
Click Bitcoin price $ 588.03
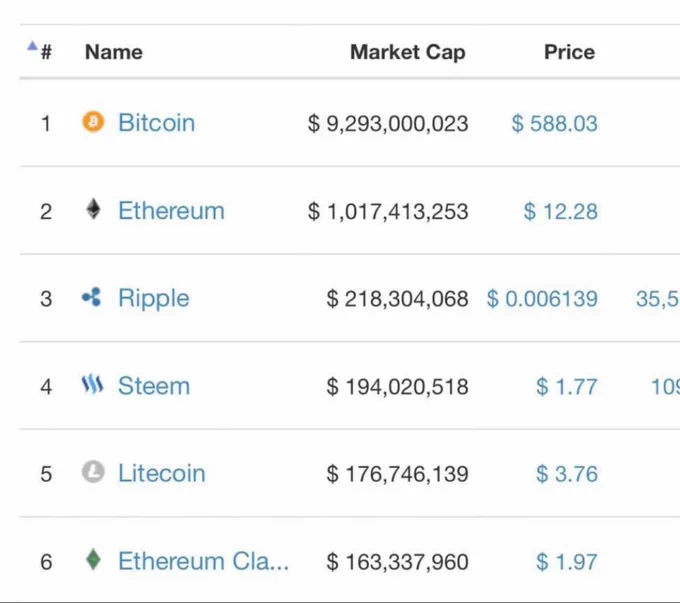pos(555,123)
